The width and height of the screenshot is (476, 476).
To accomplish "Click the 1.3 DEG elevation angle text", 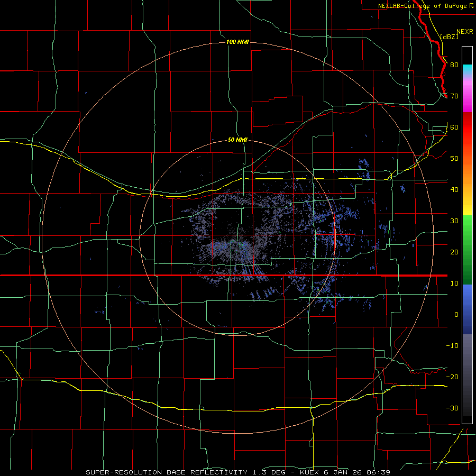I will pos(269,472).
